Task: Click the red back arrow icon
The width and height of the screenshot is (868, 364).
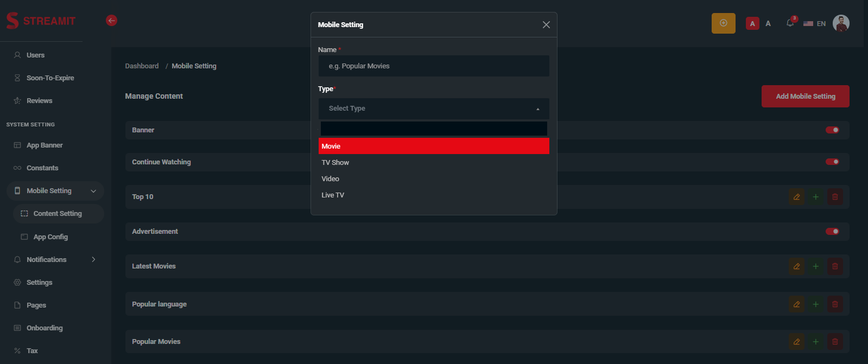Action: (x=112, y=21)
